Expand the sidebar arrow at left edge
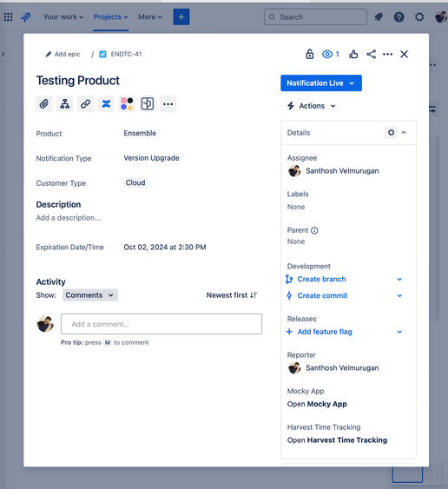Screen dimensions: 448x489 click(x=3, y=54)
